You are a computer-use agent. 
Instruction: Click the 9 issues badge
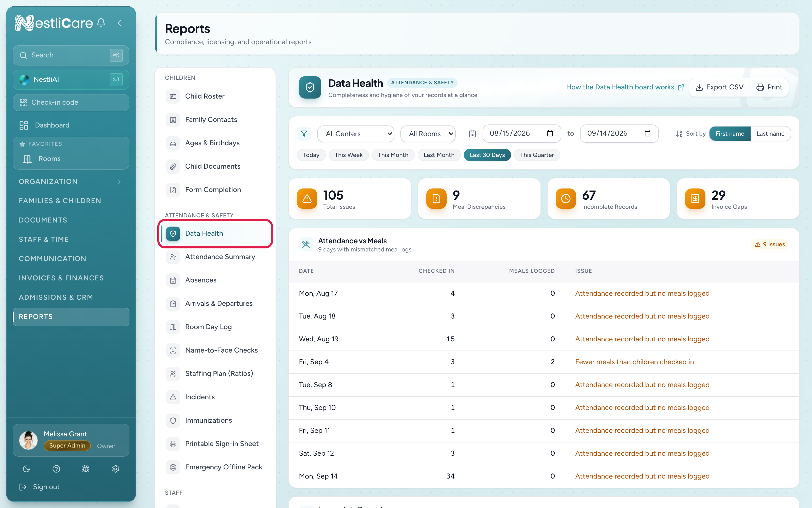770,245
